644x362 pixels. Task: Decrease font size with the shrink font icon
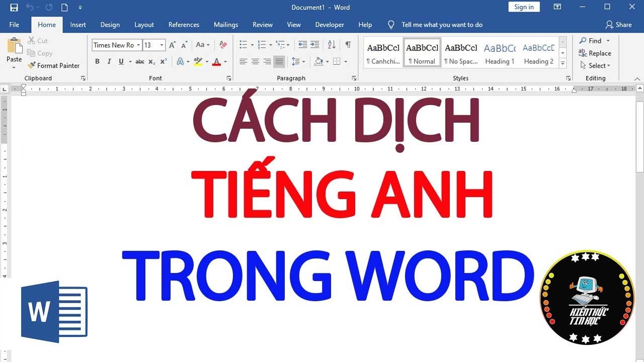[184, 45]
